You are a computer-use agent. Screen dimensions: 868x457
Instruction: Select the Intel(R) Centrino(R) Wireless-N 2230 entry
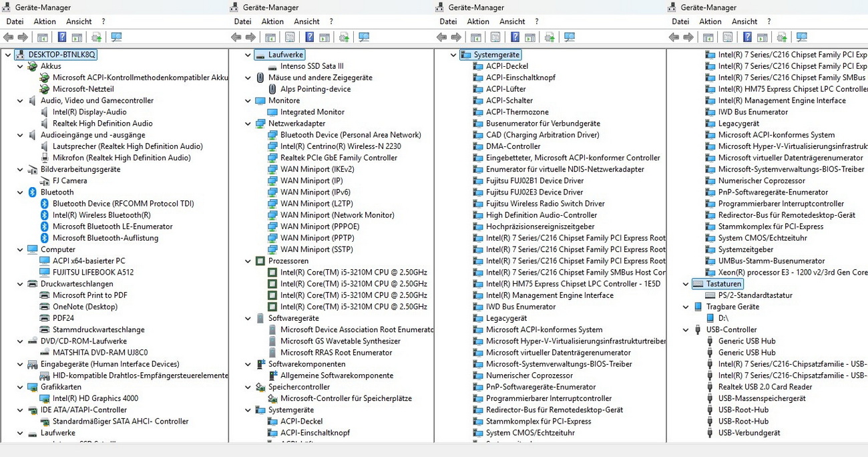point(341,146)
